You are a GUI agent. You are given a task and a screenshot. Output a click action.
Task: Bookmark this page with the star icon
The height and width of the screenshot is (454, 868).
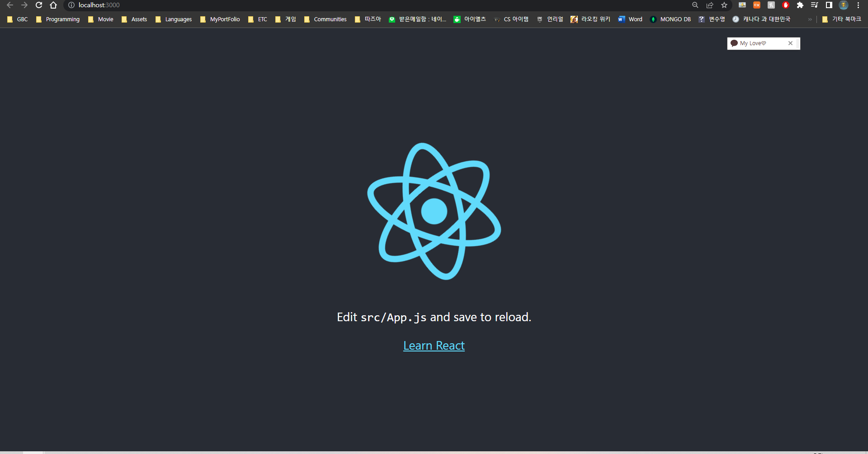coord(724,5)
